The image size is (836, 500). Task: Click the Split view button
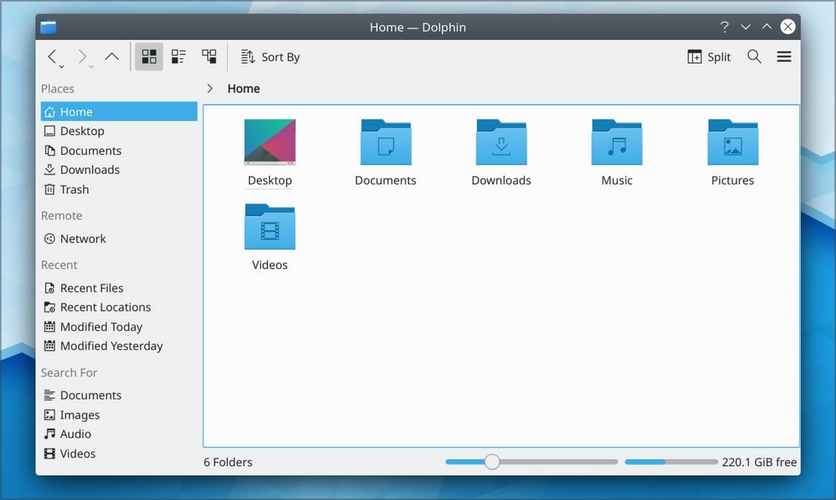709,57
